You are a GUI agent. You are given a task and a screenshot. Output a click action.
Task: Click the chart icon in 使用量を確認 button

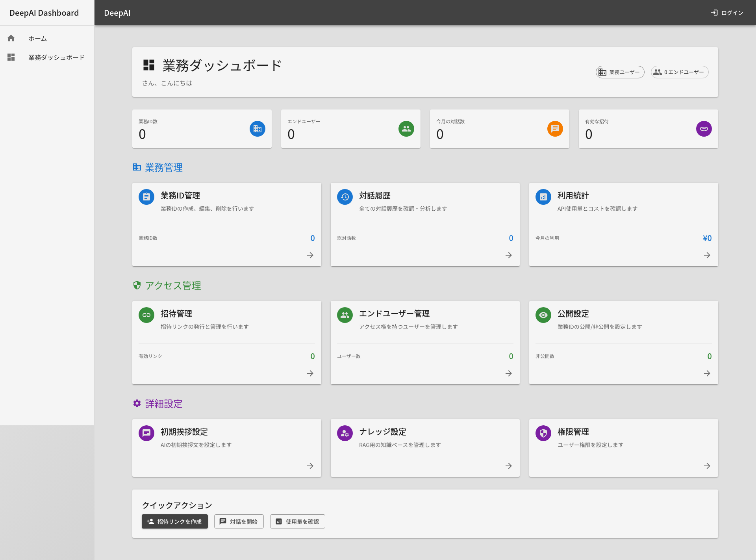(279, 521)
